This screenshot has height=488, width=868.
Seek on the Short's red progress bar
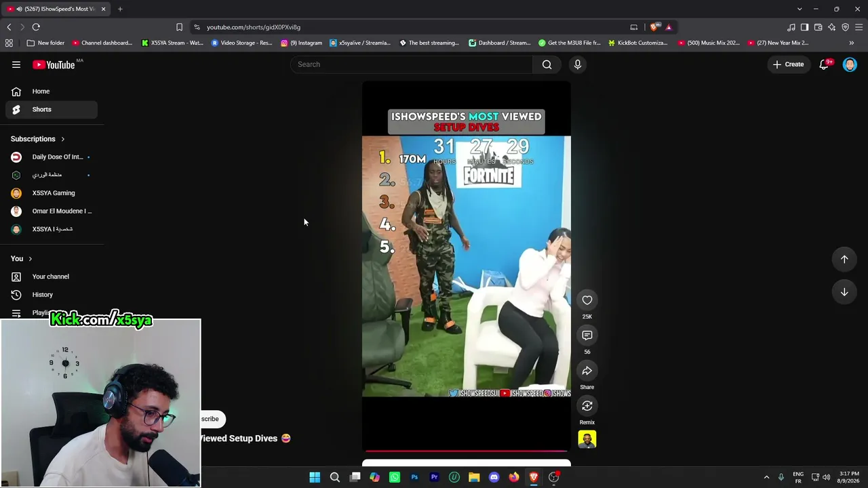tap(467, 451)
